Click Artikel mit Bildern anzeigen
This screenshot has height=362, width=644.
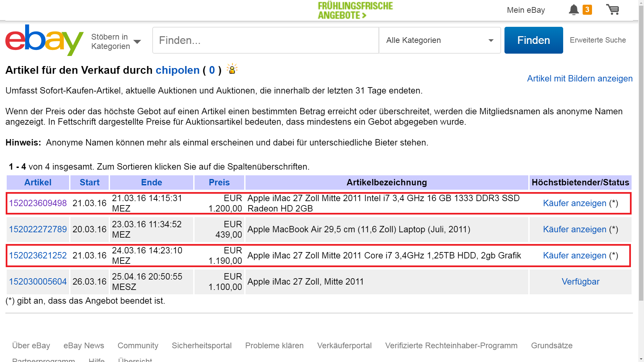coord(580,78)
